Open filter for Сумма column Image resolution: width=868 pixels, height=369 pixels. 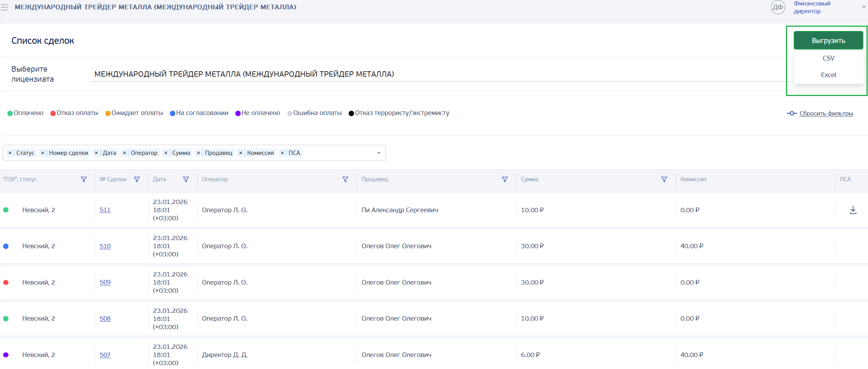tap(664, 179)
